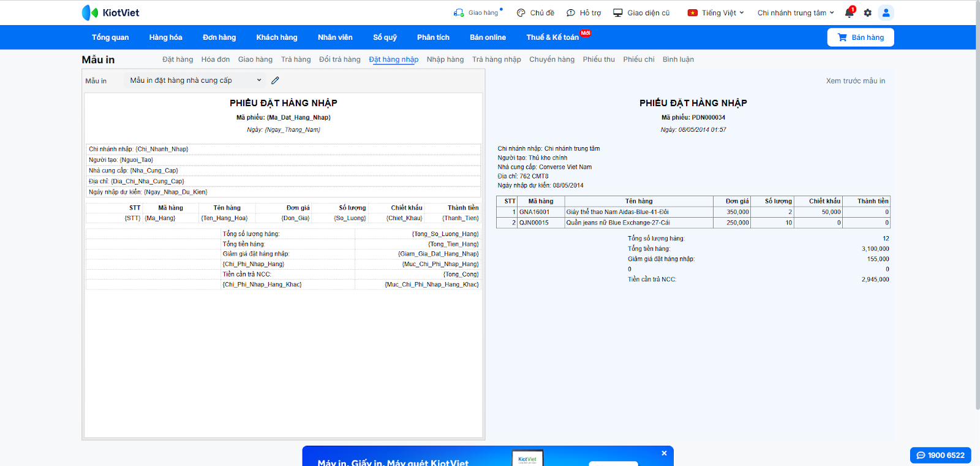Click the Giao diện cũ monitor icon
This screenshot has width=980, height=466.
point(618,13)
